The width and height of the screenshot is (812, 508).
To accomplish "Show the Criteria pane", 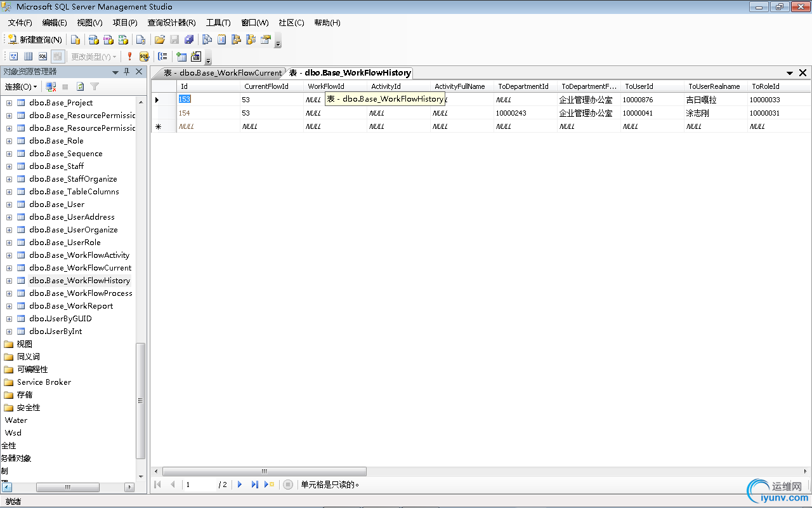I will [28, 57].
